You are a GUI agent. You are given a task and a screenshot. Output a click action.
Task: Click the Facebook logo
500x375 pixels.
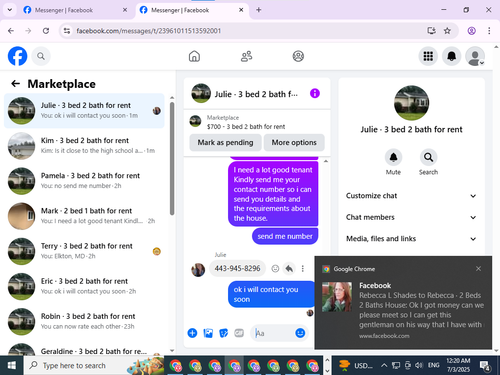click(x=17, y=56)
